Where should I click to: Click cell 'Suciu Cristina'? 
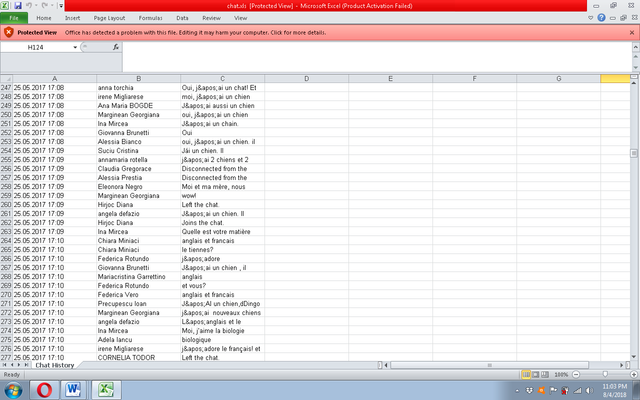tap(138, 151)
